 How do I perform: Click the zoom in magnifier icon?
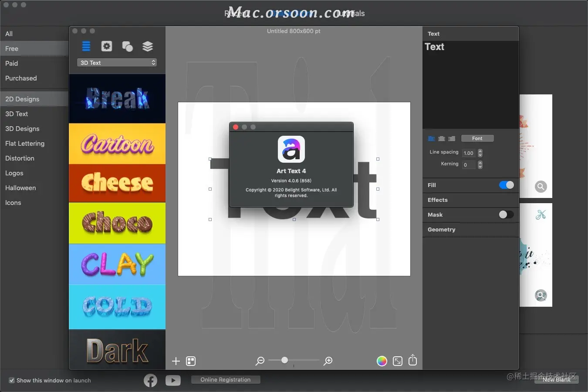pyautogui.click(x=328, y=361)
